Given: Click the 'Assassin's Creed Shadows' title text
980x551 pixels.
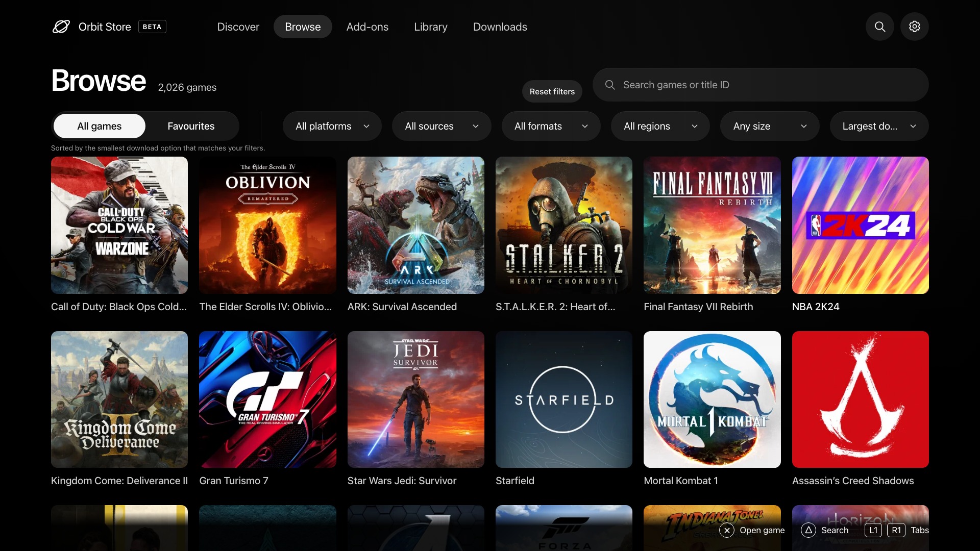Looking at the screenshot, I should click(853, 481).
